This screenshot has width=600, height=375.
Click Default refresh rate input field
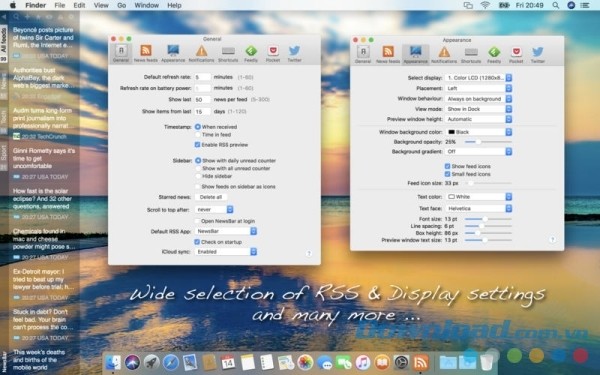202,77
